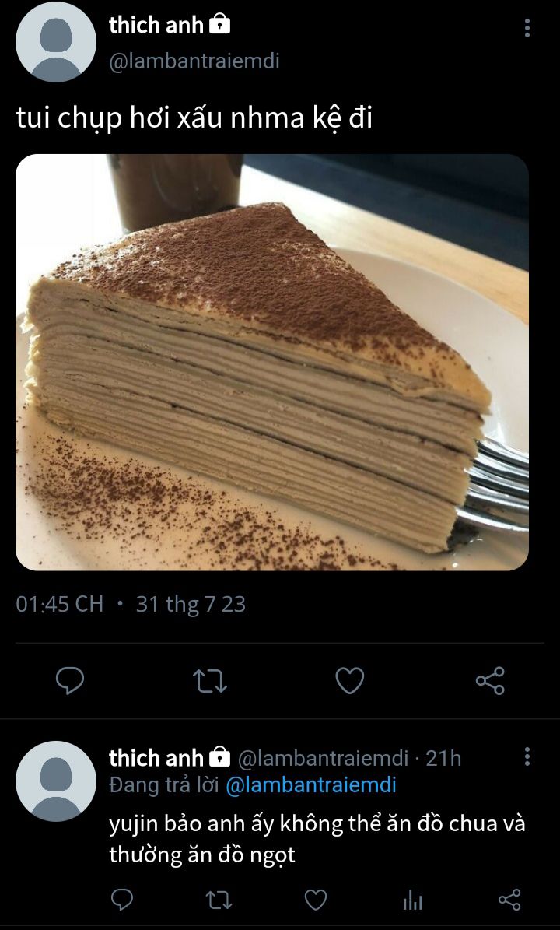Viewport: 560px width, 930px height.
Task: Open the reply tweet's three-dot menu
Action: point(527,756)
